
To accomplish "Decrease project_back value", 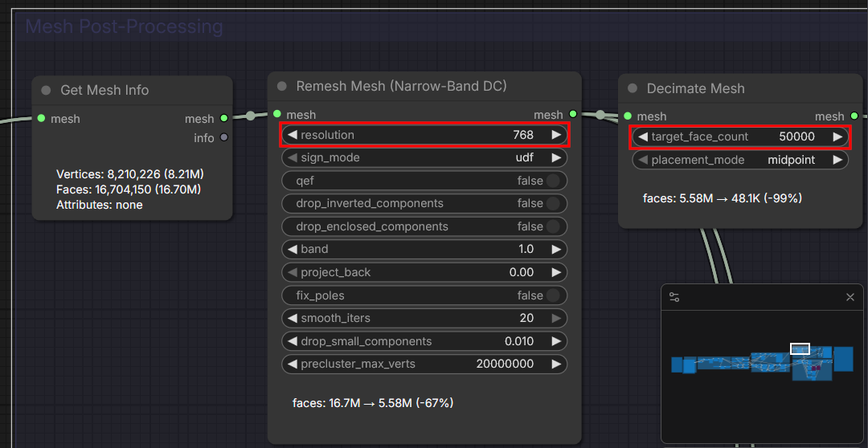I will pyautogui.click(x=293, y=272).
